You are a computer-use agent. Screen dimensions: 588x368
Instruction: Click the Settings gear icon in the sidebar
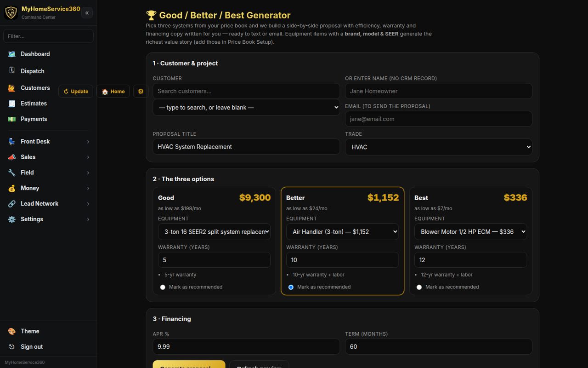(12, 219)
